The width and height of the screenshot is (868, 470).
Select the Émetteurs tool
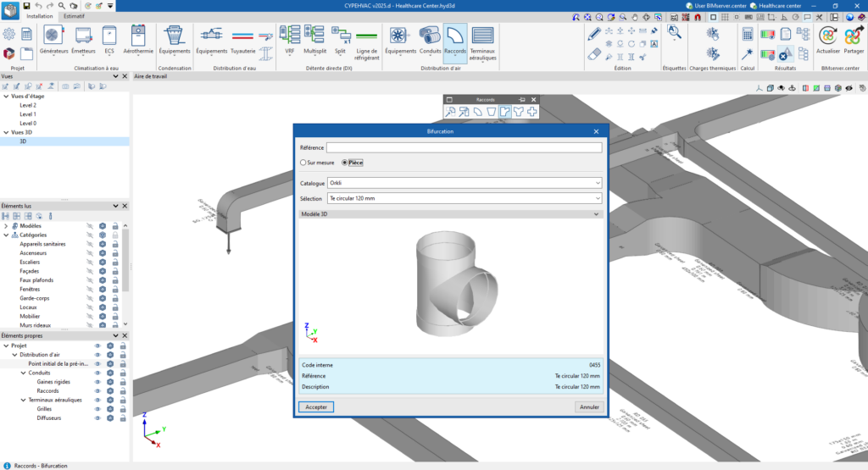pyautogui.click(x=83, y=39)
